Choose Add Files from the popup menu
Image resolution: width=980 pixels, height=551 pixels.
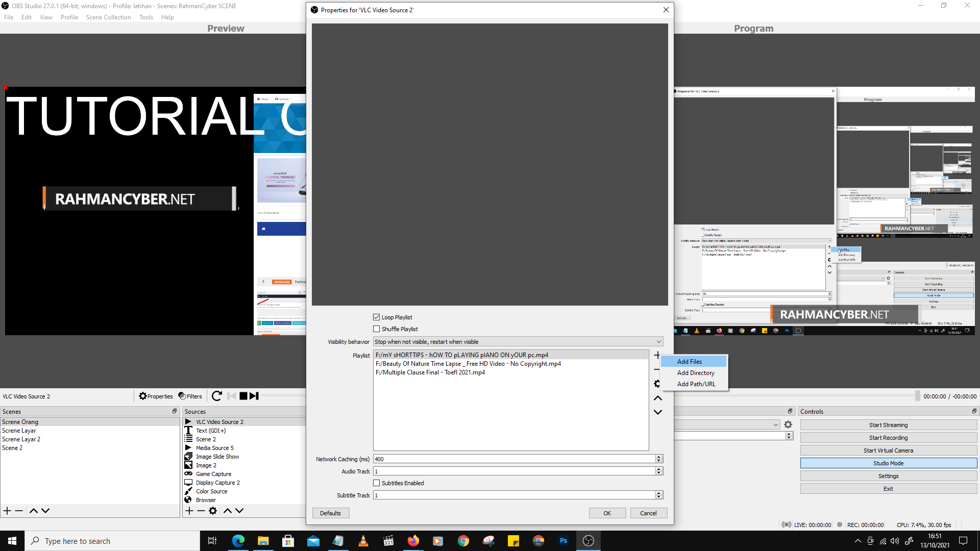[x=694, y=362]
